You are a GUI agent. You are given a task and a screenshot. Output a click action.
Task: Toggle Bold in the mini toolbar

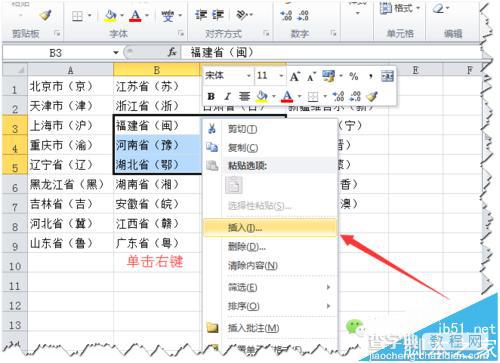(x=211, y=96)
